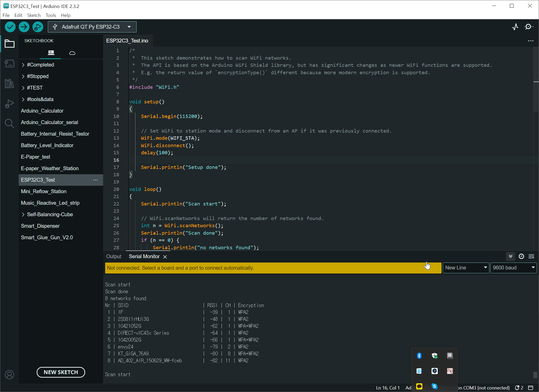Click the serial message input field
539x392 pixels.
[x=273, y=268]
